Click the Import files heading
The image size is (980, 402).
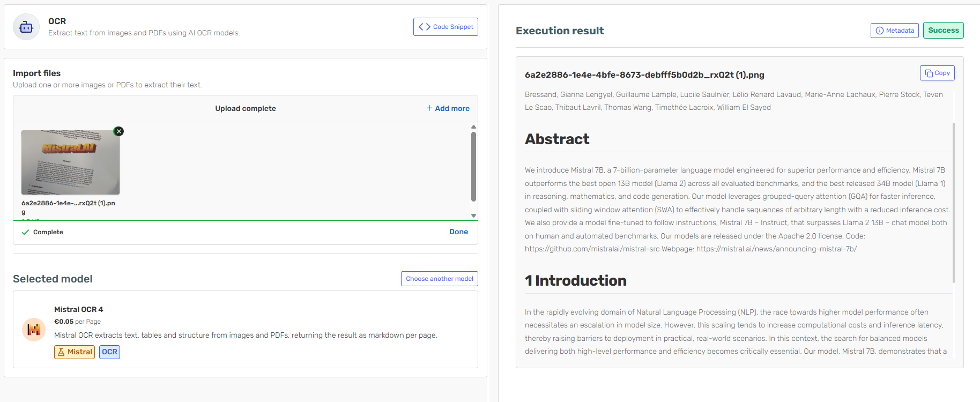point(37,73)
